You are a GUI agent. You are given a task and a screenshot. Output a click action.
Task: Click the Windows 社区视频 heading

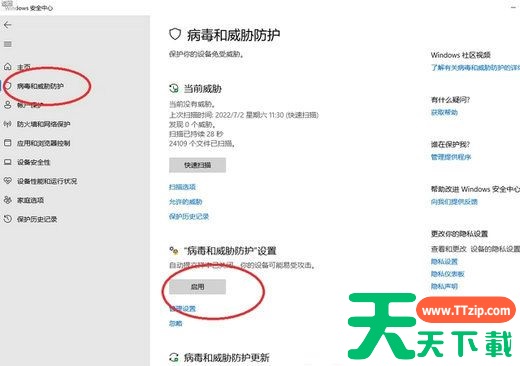461,55
